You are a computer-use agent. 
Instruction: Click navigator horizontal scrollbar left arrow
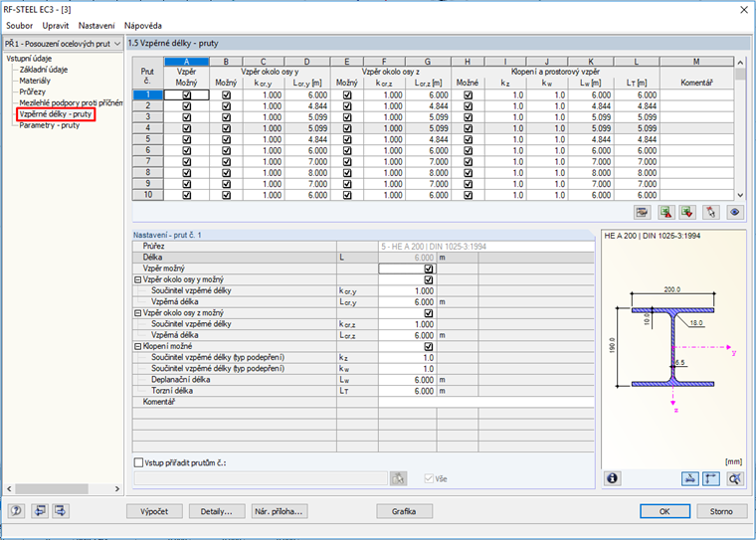pyautogui.click(x=9, y=488)
